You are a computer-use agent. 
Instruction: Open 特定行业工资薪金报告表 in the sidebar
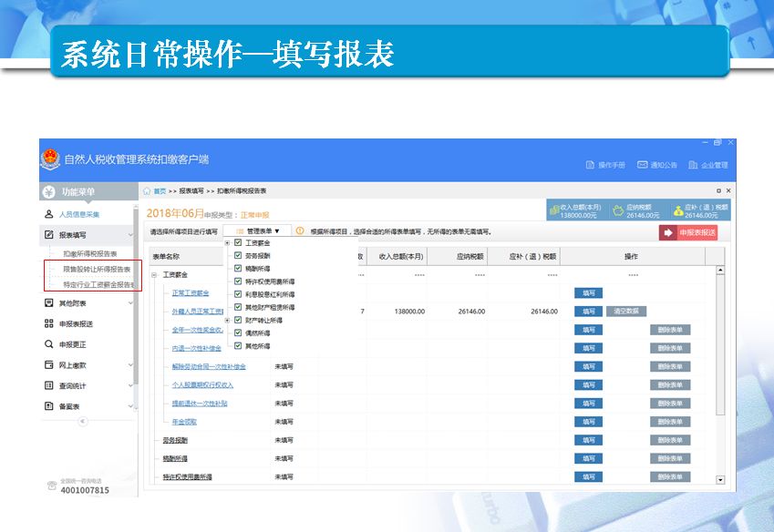(x=98, y=284)
